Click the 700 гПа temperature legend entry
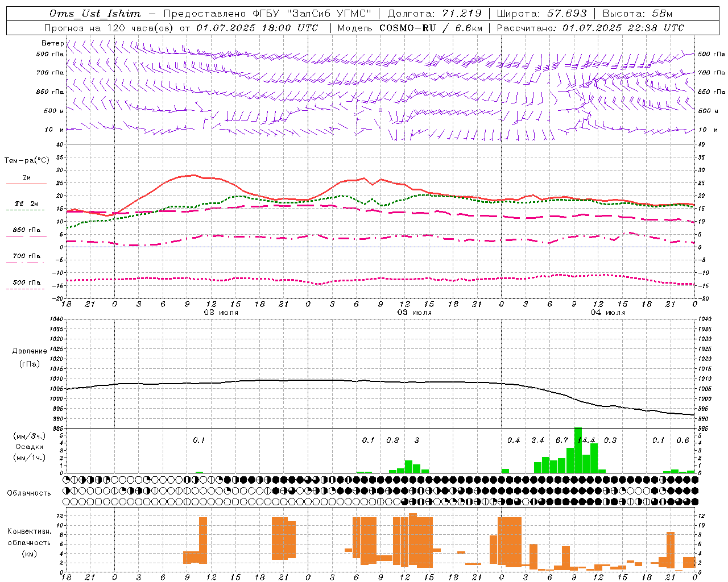The width and height of the screenshot is (728, 582). (27, 256)
